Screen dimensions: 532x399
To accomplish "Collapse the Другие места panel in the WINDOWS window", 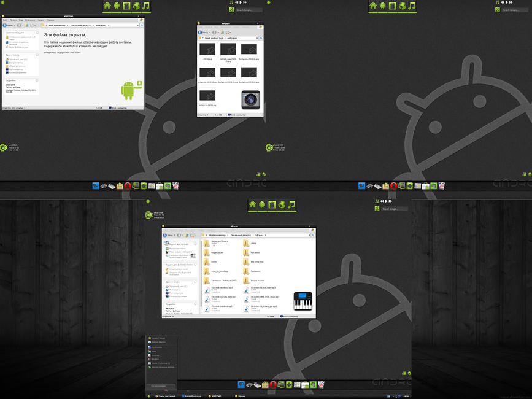I will [37, 55].
